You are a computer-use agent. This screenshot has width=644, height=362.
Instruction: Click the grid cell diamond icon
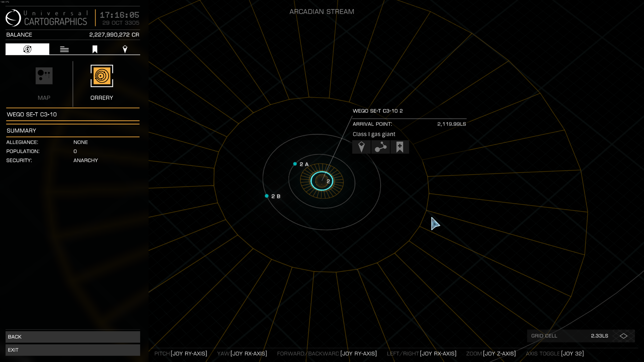tap(624, 336)
